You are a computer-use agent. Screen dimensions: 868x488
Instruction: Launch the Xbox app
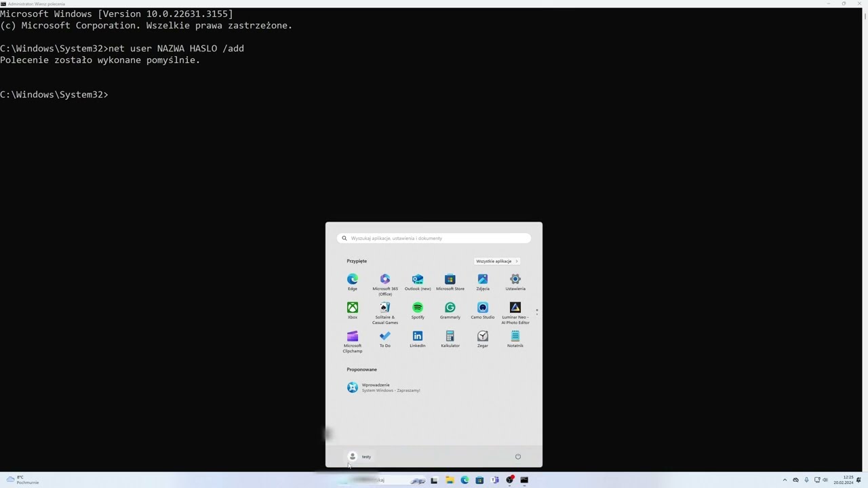353,311
